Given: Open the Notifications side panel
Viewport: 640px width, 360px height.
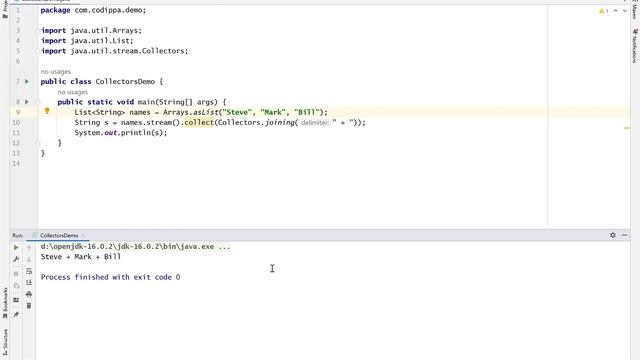Looking at the screenshot, I should click(635, 46).
